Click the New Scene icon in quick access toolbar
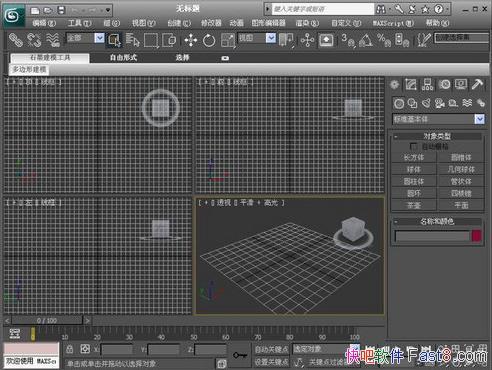492x370 pixels. [35, 10]
